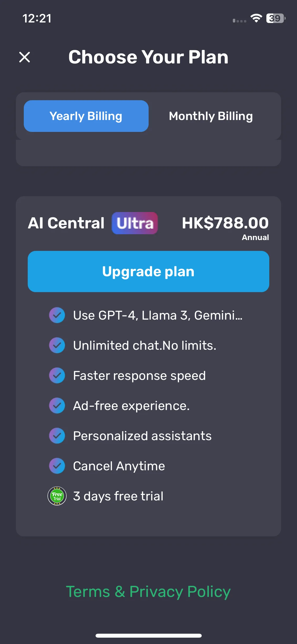Tap checkmark icon beside Unlimited chat
This screenshot has width=297, height=644.
click(x=57, y=345)
